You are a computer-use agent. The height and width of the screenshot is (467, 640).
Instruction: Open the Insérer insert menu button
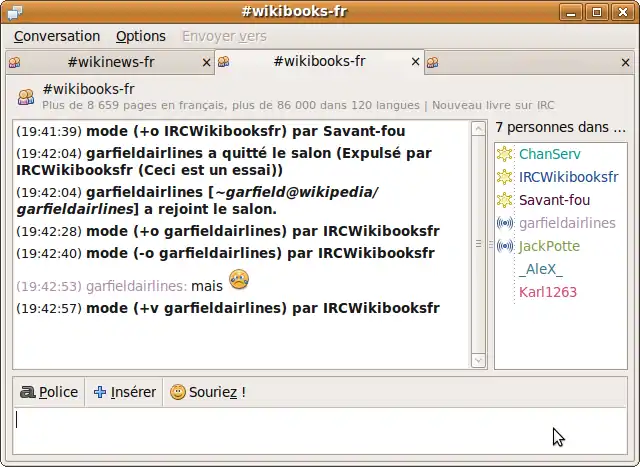click(124, 392)
